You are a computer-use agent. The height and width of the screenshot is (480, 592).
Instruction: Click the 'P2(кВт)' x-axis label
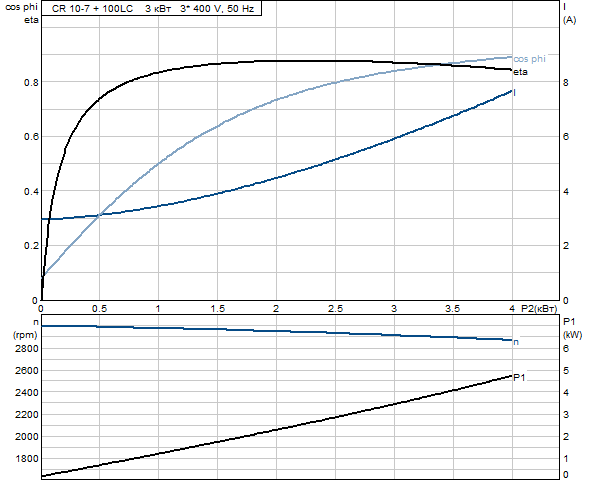click(539, 309)
